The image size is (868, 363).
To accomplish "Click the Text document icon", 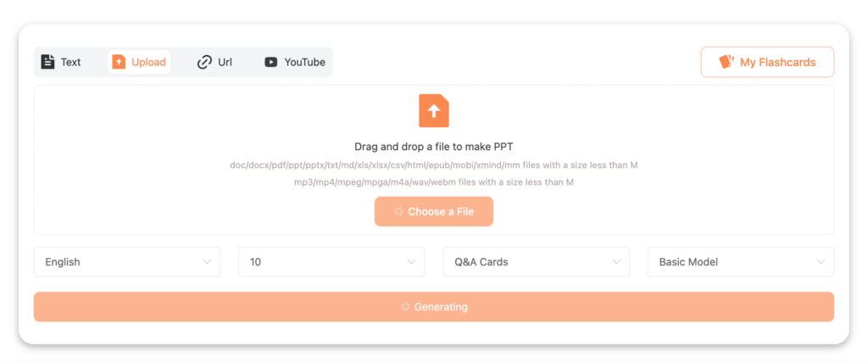I will click(x=48, y=62).
